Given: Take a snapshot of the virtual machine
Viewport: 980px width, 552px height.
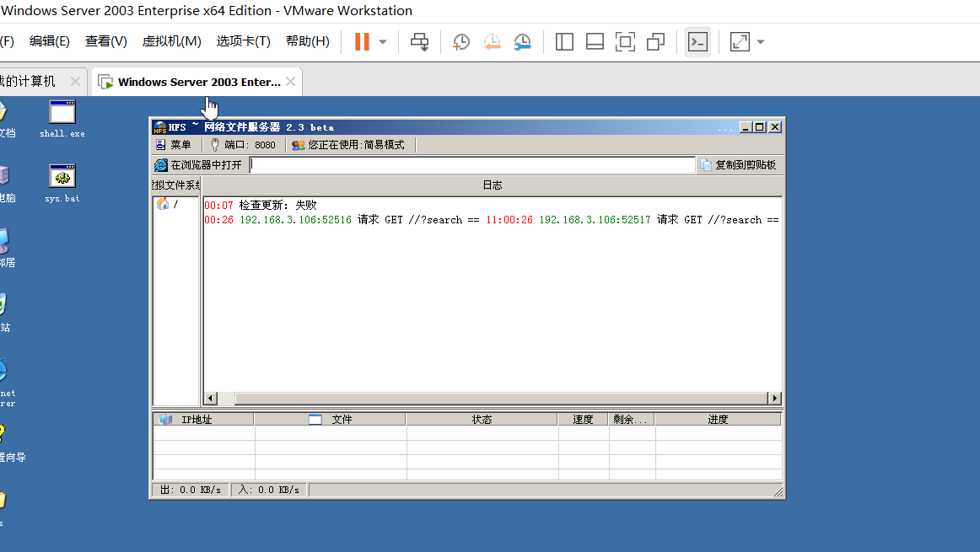Looking at the screenshot, I should pyautogui.click(x=461, y=42).
